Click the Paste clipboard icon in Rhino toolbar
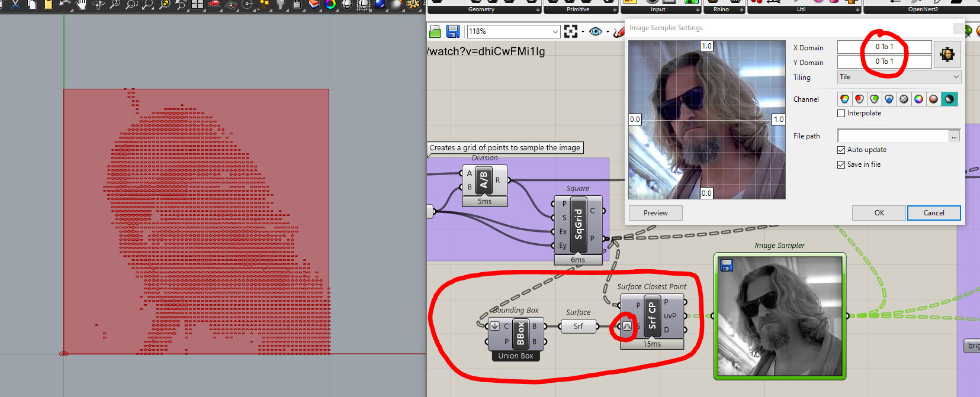 tap(47, 4)
